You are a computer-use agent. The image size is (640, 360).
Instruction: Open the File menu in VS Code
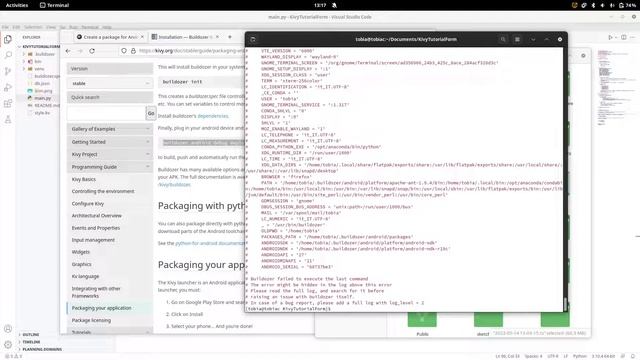[5, 27]
